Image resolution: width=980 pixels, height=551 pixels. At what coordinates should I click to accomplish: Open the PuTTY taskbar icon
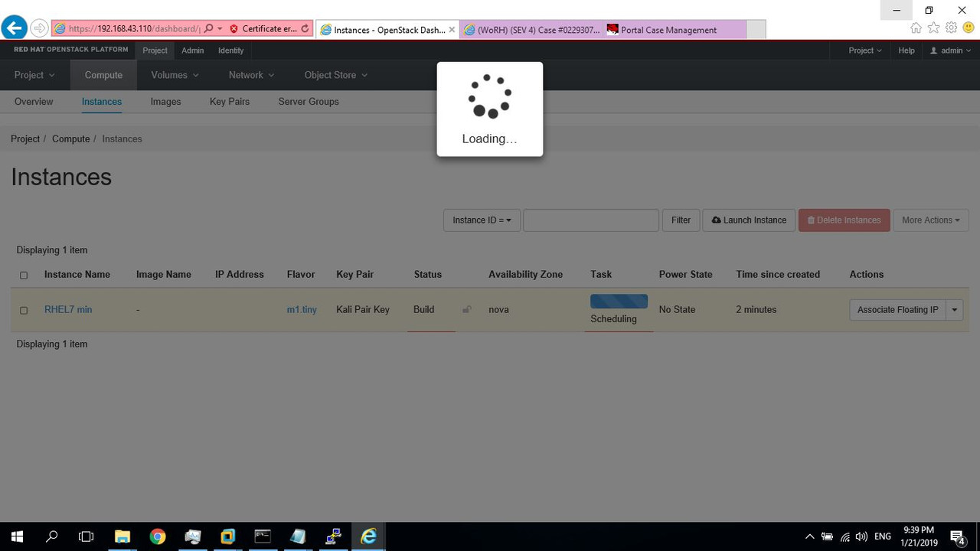pos(333,536)
